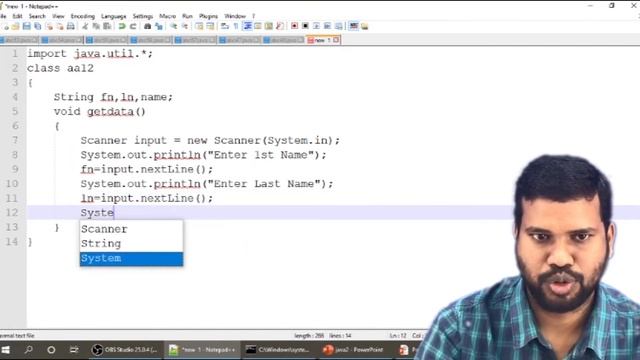This screenshot has height=360, width=640.
Task: Open Windows taskbar search magnifier
Action: point(29,350)
